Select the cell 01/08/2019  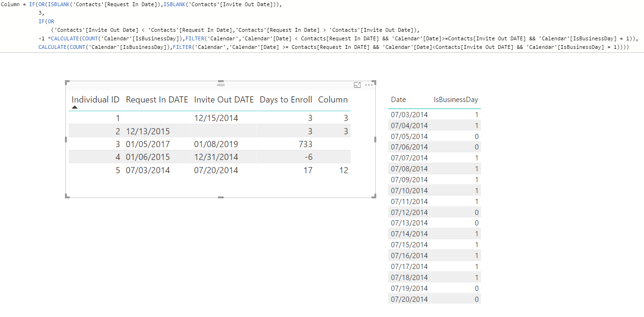coord(216,144)
